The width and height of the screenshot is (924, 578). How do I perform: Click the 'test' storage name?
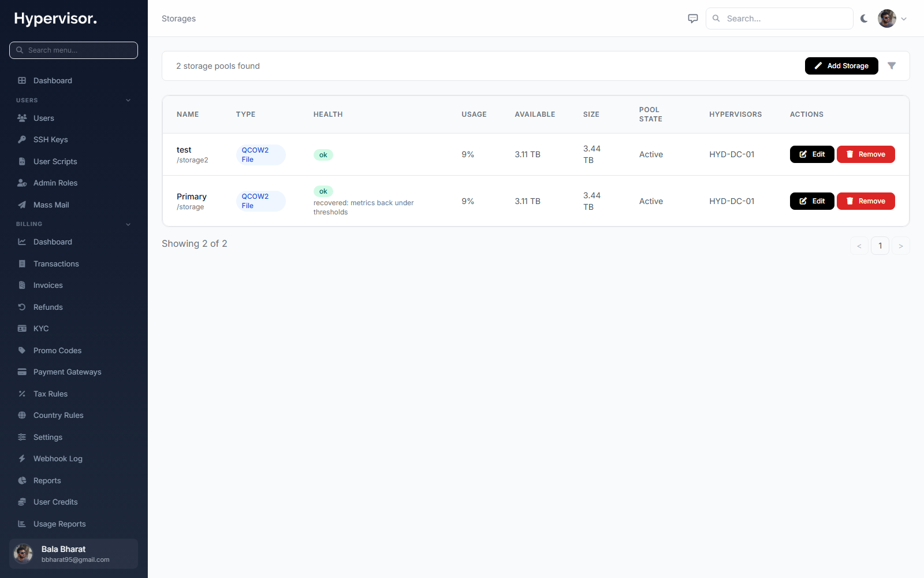(184, 150)
